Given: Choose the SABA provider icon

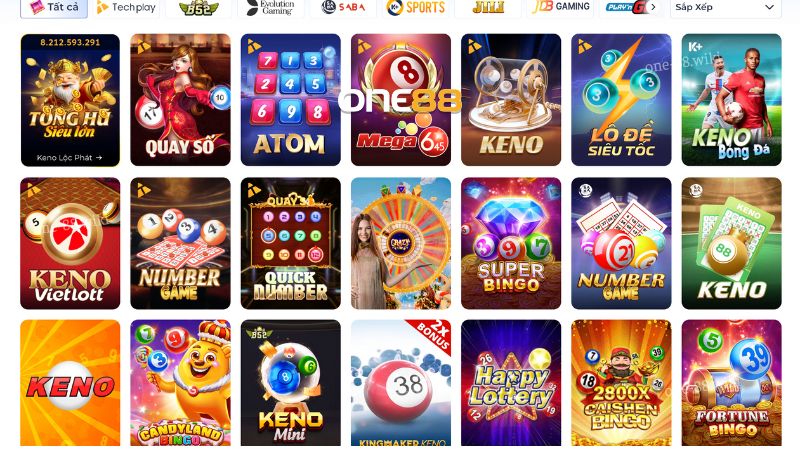Looking at the screenshot, I should click(343, 8).
